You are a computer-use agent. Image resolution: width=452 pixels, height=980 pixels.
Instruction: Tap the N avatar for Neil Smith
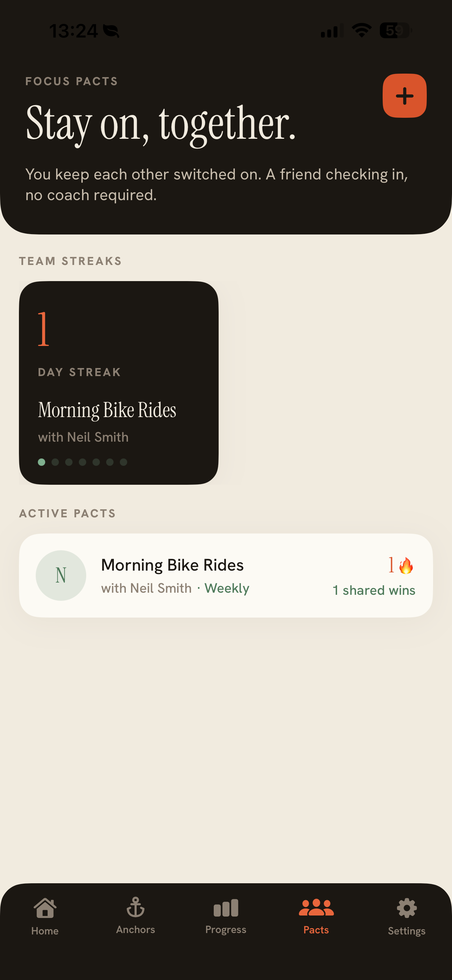tap(61, 575)
